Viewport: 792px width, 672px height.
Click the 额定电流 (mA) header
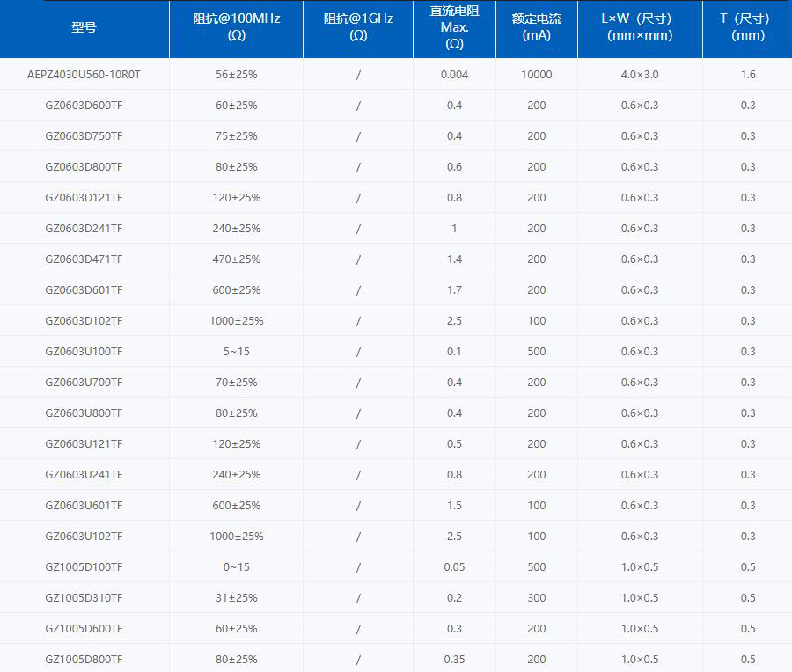point(536,27)
